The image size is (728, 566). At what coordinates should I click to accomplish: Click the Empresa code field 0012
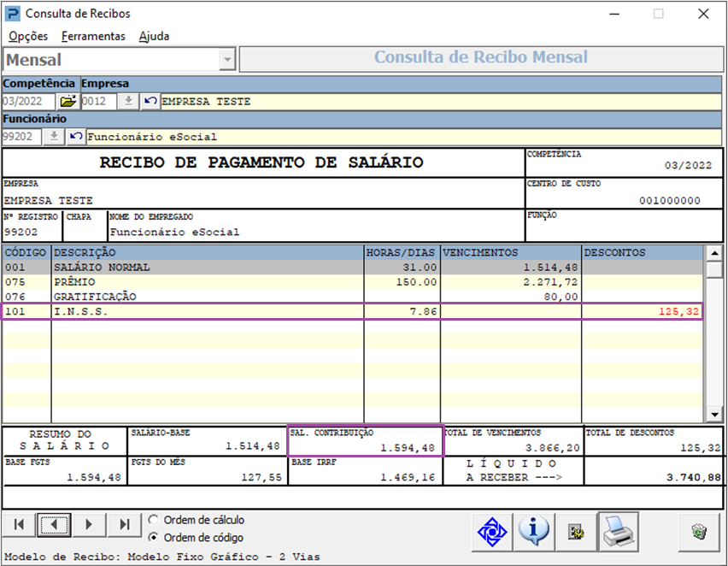coord(98,101)
